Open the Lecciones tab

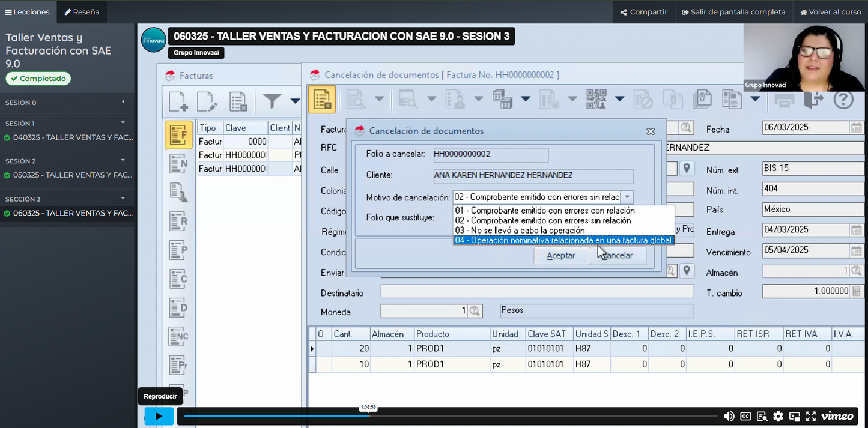28,12
